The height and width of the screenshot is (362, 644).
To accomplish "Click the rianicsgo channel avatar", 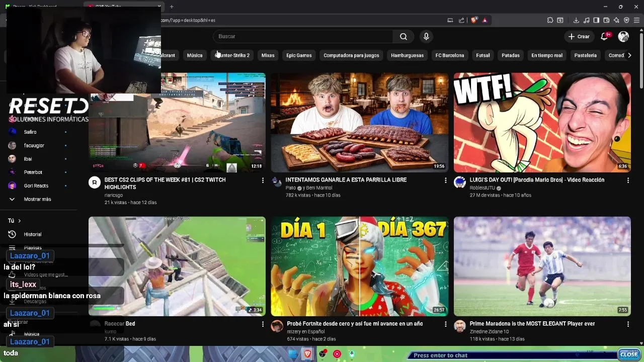I will (x=95, y=183).
